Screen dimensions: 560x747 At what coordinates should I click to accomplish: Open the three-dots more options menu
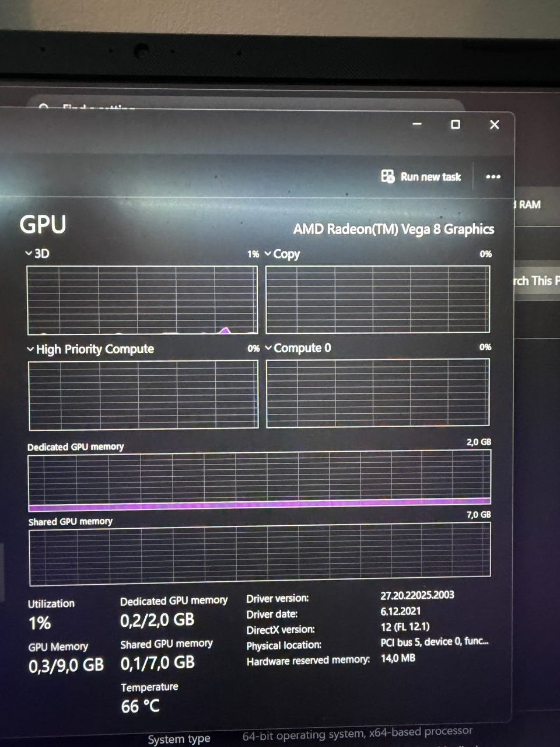click(x=493, y=177)
